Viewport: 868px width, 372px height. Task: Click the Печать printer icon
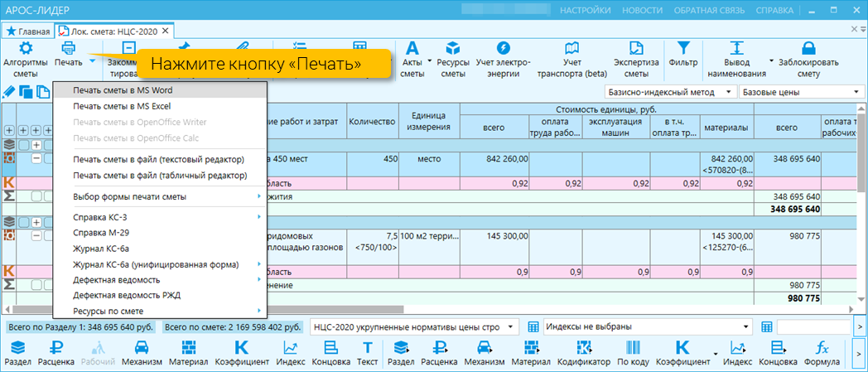click(68, 48)
